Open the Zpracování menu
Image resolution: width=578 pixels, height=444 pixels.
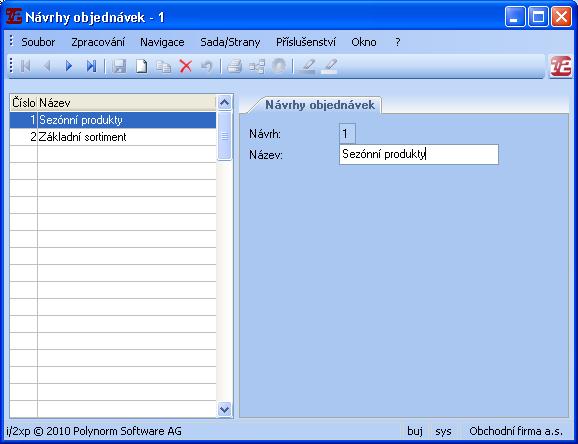pos(98,42)
